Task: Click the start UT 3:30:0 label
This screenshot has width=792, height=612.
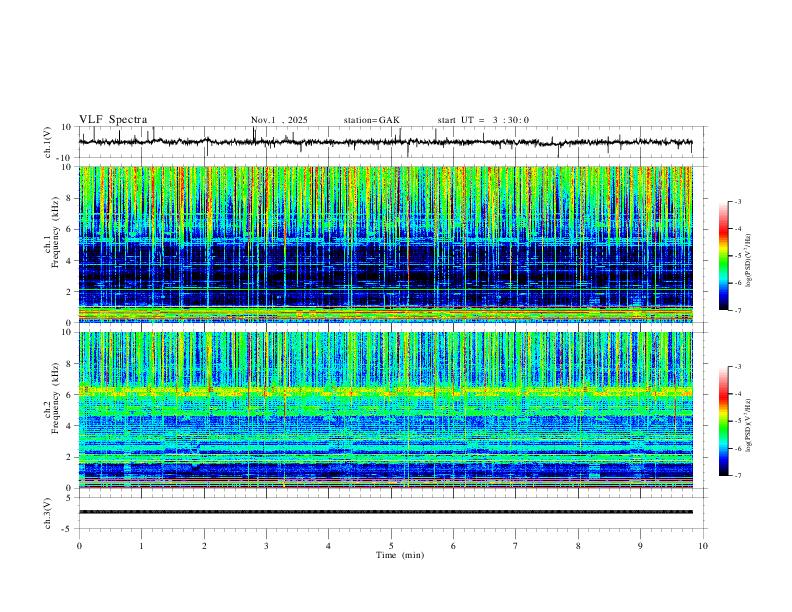Action: [x=483, y=120]
